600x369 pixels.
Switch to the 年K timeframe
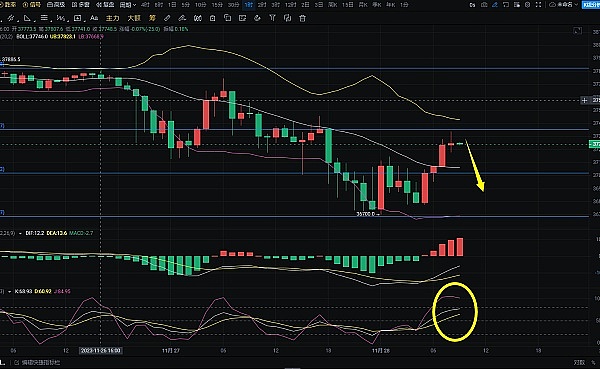coord(390,5)
